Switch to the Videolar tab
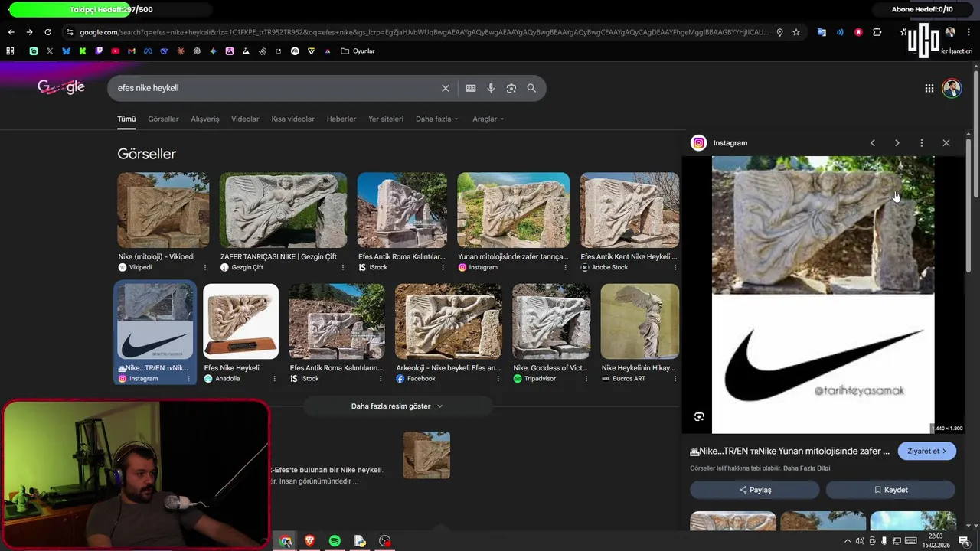The image size is (980, 551). point(245,119)
